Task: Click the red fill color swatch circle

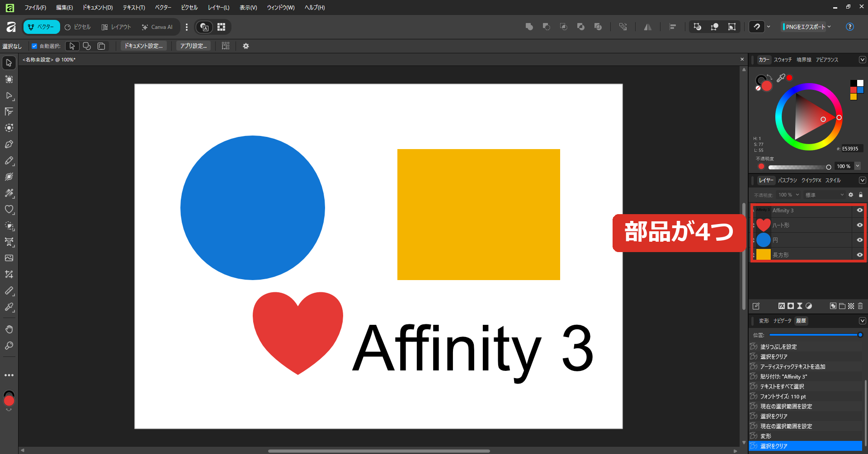Action: (767, 86)
